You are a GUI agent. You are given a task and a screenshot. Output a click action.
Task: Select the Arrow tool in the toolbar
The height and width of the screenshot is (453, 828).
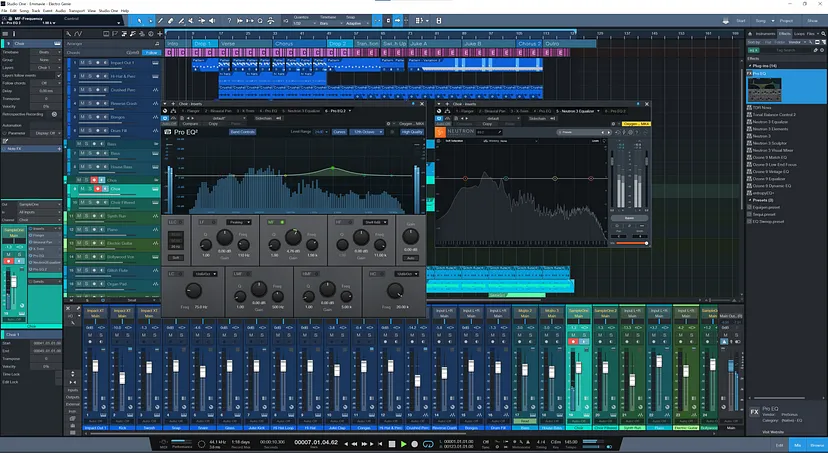[x=139, y=21]
